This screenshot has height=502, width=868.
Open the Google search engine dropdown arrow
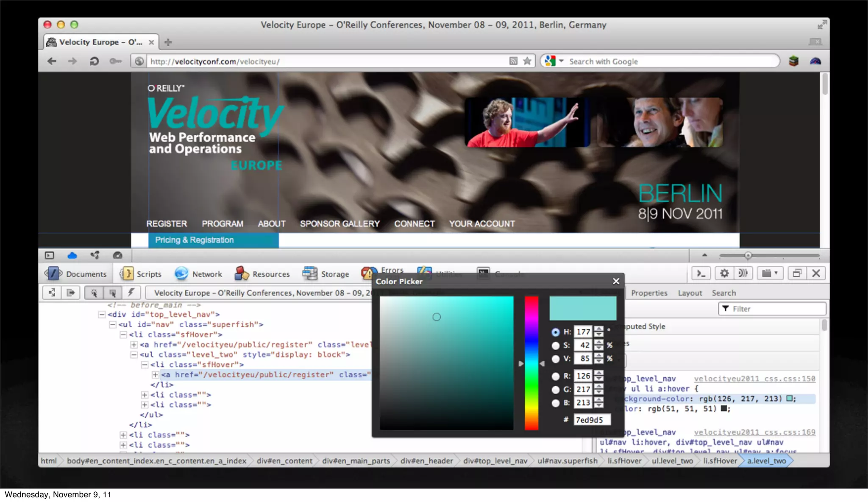click(x=561, y=61)
